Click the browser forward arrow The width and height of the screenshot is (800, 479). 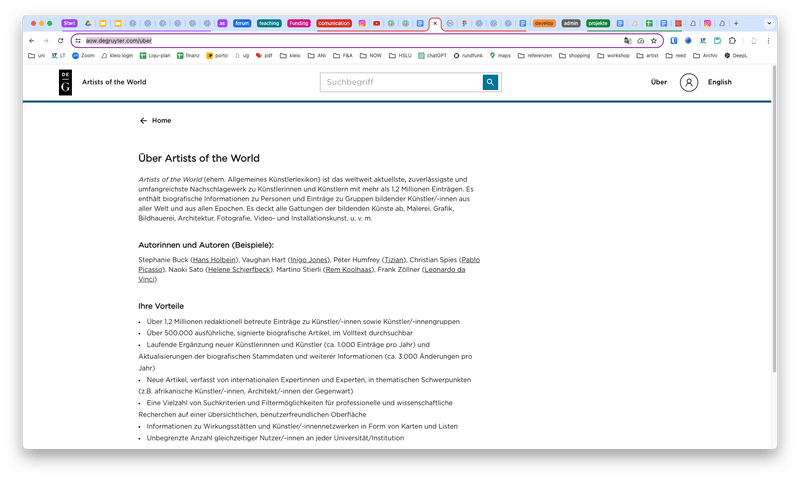click(46, 40)
